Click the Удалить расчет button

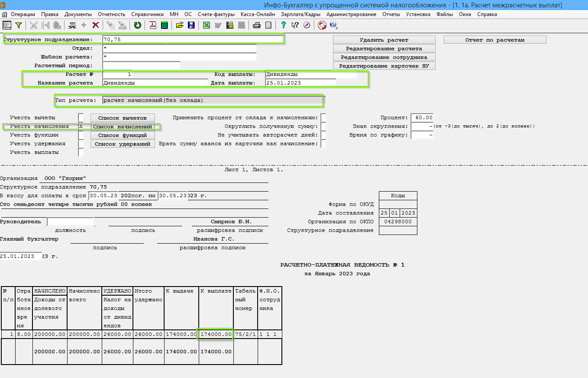pos(384,40)
